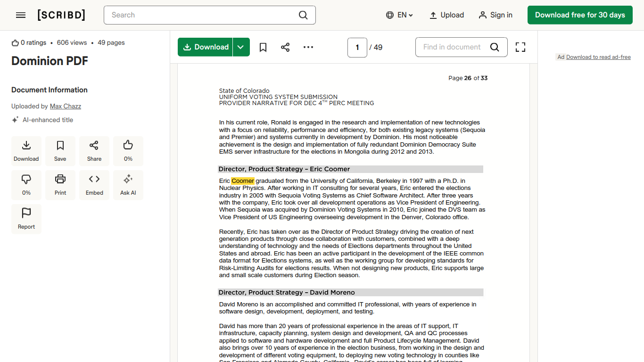Expand the download options dropdown arrow

(241, 47)
